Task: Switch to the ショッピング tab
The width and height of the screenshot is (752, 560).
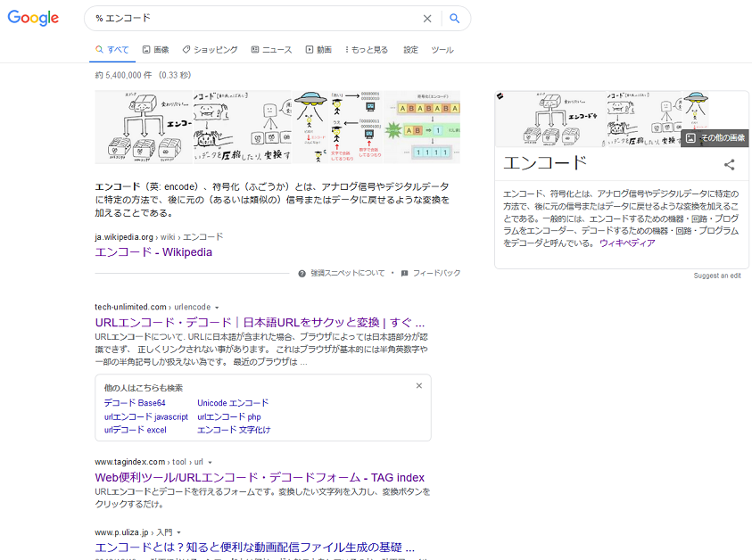Action: 210,49
